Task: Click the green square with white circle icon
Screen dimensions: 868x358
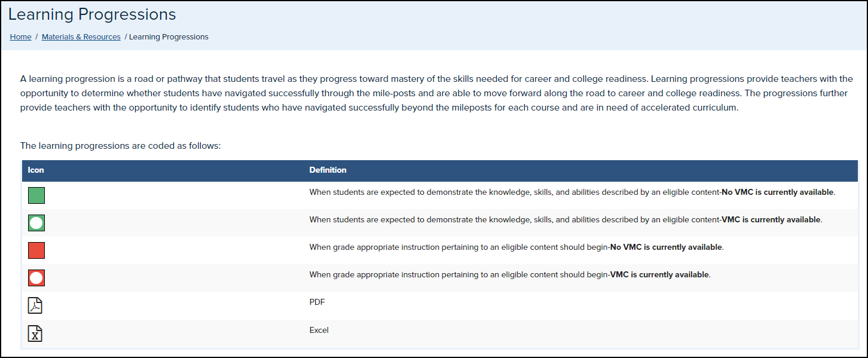Action: [x=36, y=223]
